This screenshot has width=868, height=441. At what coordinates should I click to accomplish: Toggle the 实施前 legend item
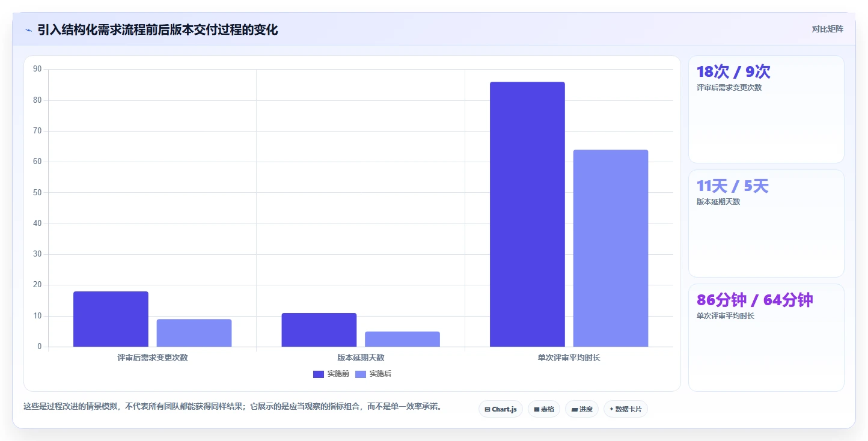(x=331, y=374)
